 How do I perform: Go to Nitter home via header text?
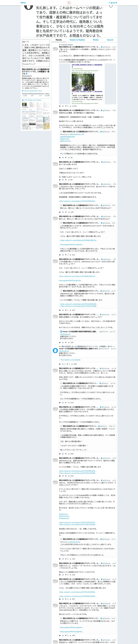(x=23, y=3)
